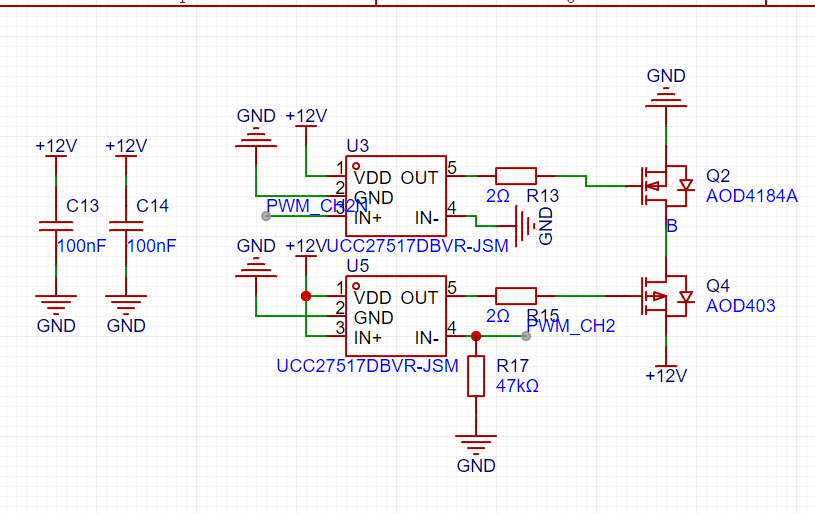
Task: Click the 100nF value of C13
Action: 82,246
